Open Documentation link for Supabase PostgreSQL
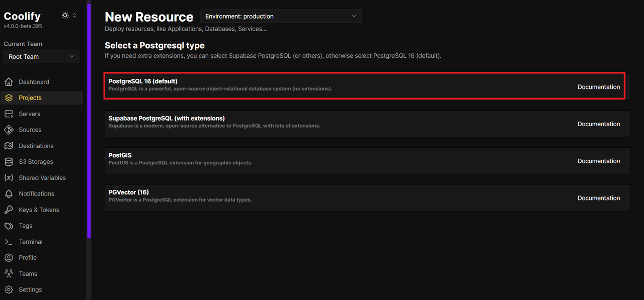Viewport: 644px width, 300px height. pos(599,124)
